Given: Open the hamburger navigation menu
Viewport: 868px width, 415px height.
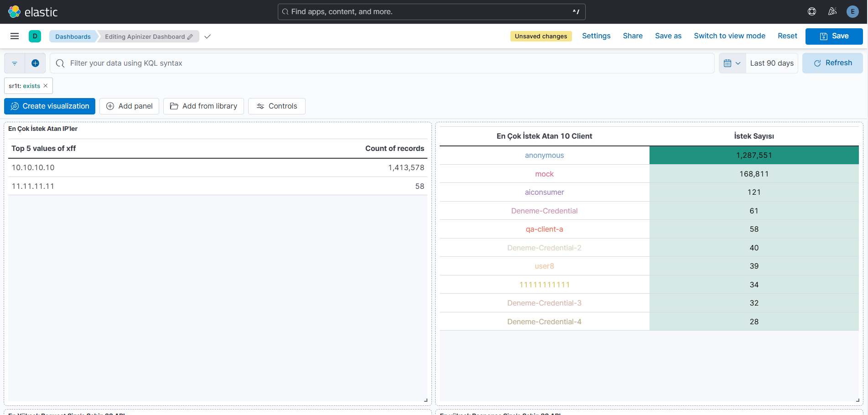Looking at the screenshot, I should tap(15, 36).
